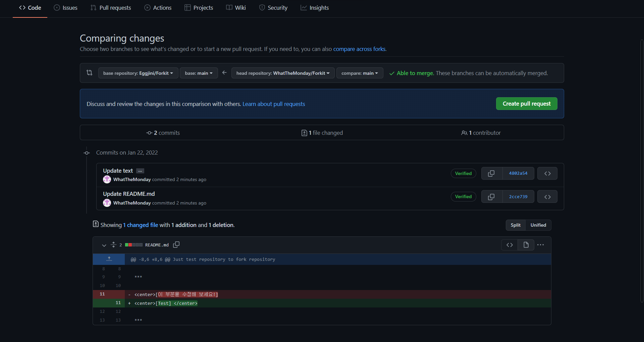This screenshot has width=644, height=342.
Task: Collapse the README.md file diff
Action: pos(104,245)
